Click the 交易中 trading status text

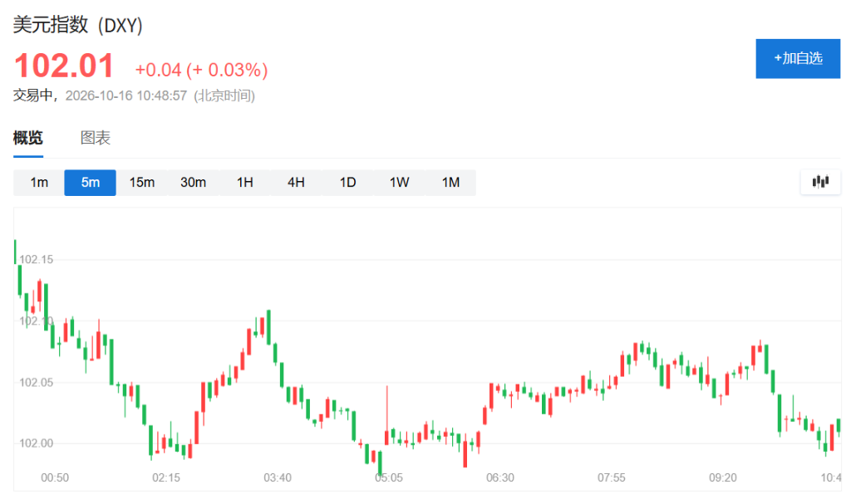(x=32, y=95)
